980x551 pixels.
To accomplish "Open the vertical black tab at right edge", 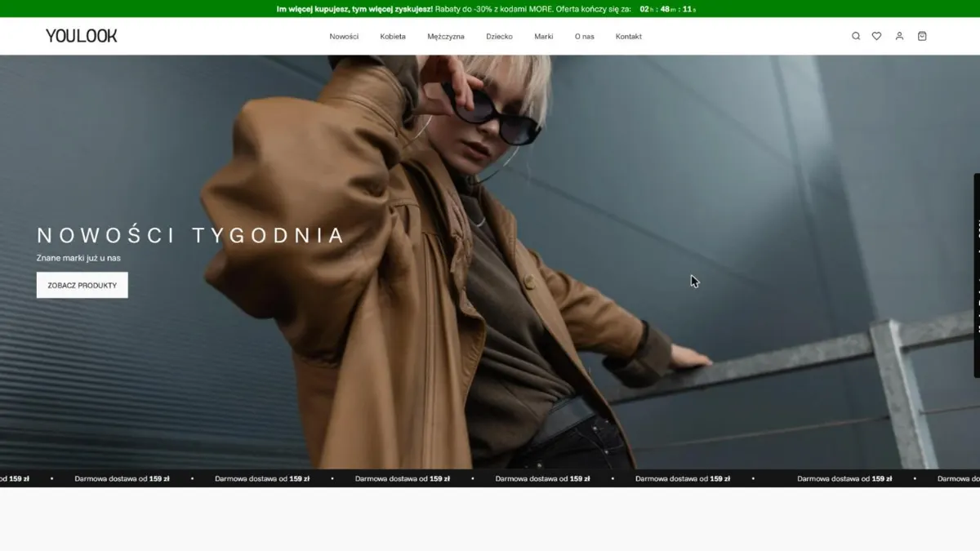I will click(x=976, y=275).
